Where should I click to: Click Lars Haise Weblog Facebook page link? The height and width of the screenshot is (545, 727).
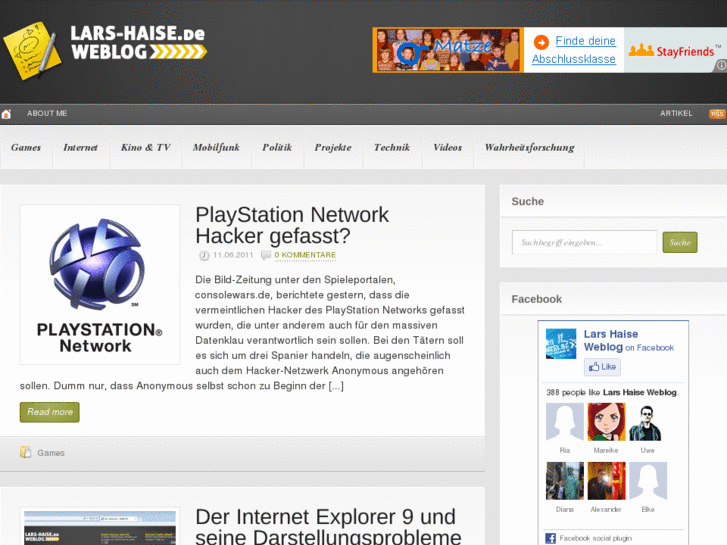click(610, 340)
